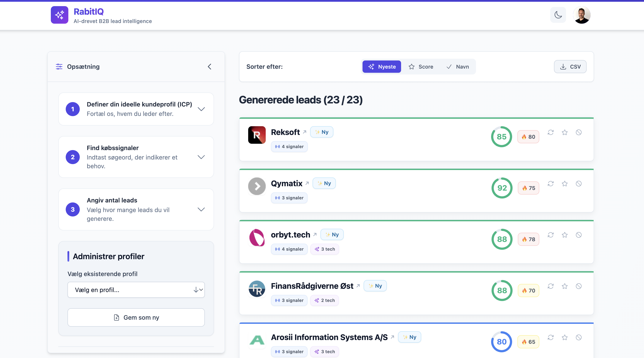Click the RabitIQ sparkle logo
The height and width of the screenshot is (358, 644).
tap(59, 15)
